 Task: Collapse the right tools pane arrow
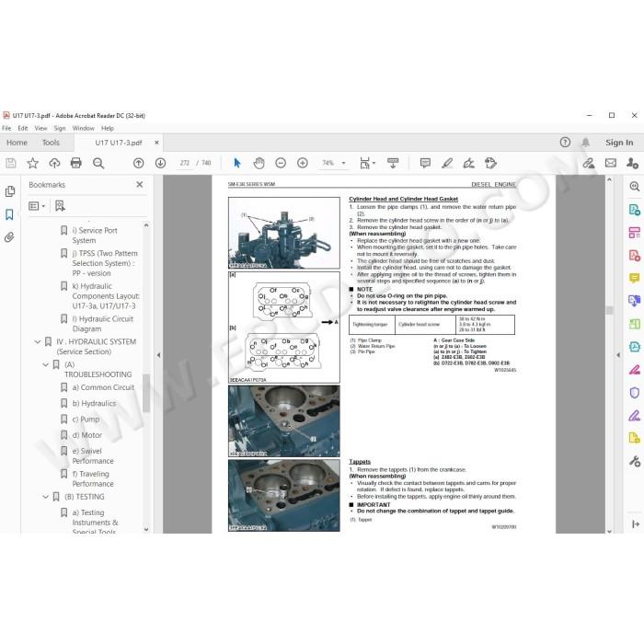pos(618,355)
